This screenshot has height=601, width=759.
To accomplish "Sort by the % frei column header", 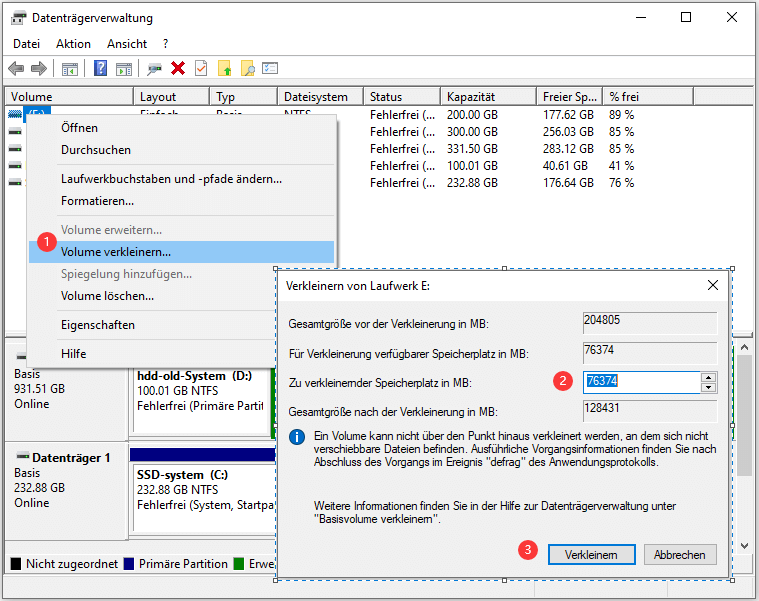I will [648, 97].
